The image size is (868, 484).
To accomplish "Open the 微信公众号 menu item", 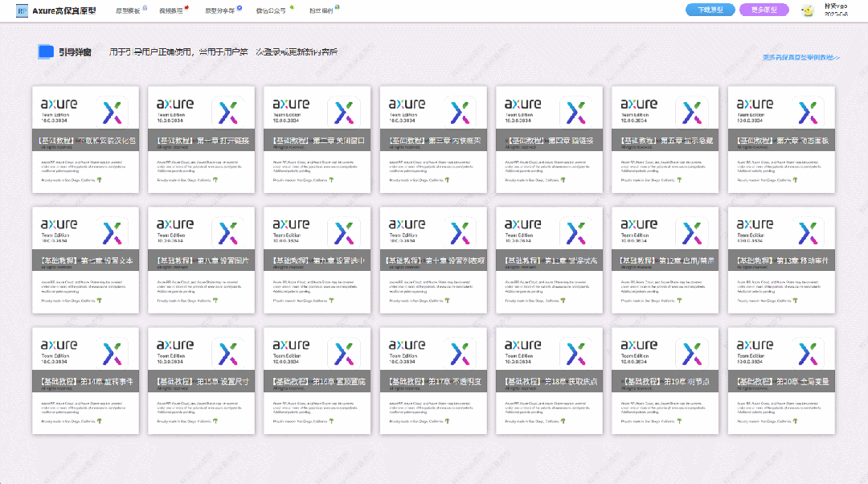I will pos(272,10).
